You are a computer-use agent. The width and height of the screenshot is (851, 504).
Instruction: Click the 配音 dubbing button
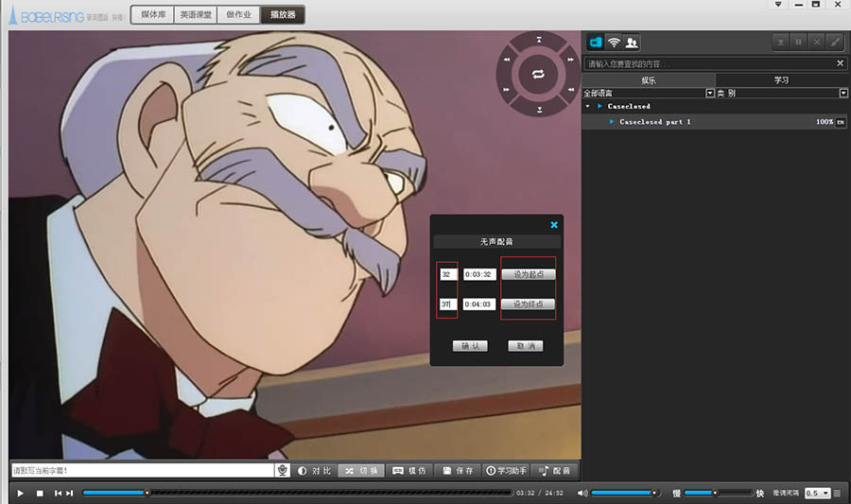pyautogui.click(x=555, y=471)
